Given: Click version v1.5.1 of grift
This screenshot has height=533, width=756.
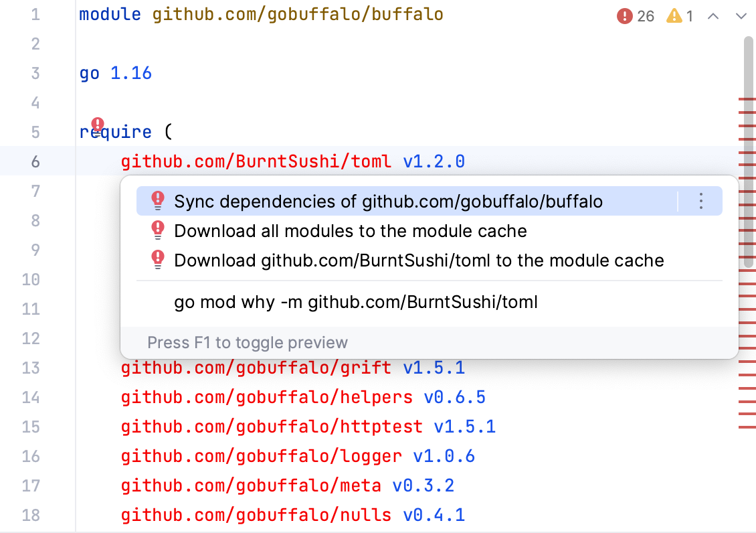Looking at the screenshot, I should [434, 368].
